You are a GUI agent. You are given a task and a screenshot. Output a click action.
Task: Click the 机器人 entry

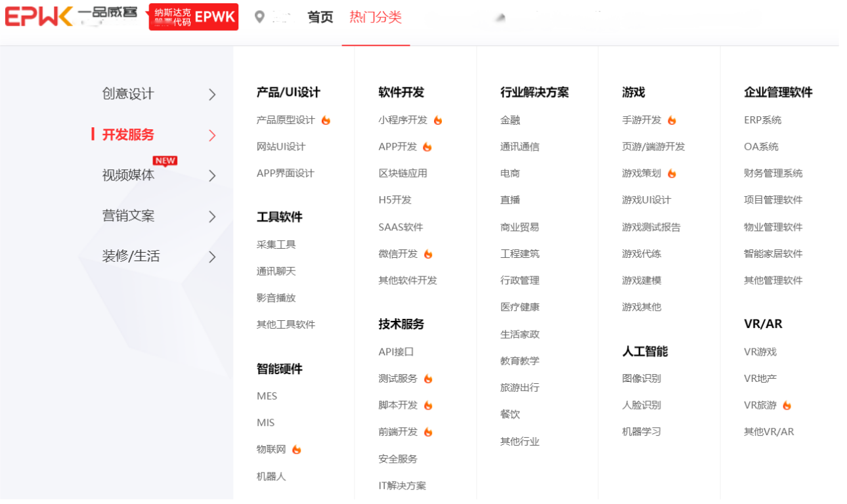click(x=272, y=476)
